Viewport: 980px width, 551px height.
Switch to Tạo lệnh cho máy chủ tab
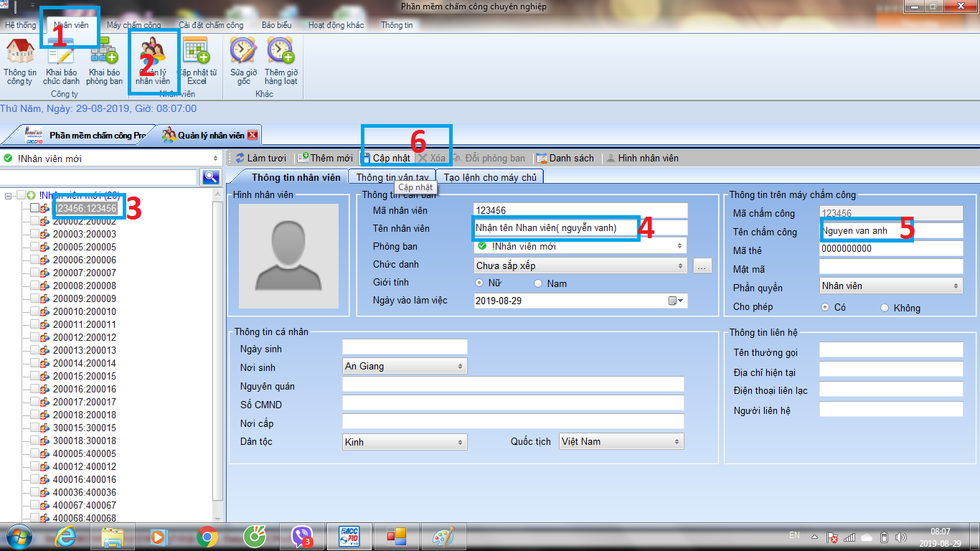(x=491, y=177)
